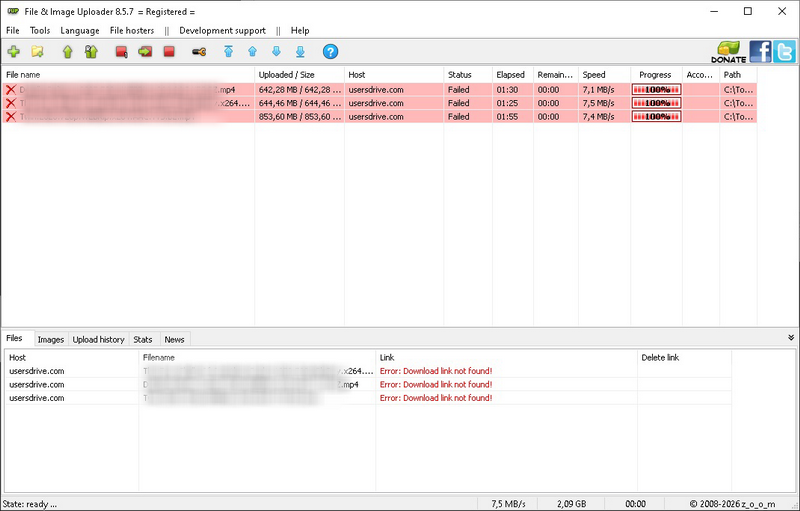
Task: Click the add folder icon
Action: [x=37, y=52]
